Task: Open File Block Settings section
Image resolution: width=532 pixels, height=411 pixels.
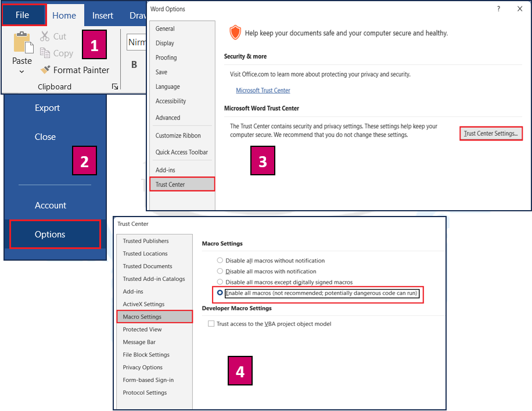Action: pos(154,355)
